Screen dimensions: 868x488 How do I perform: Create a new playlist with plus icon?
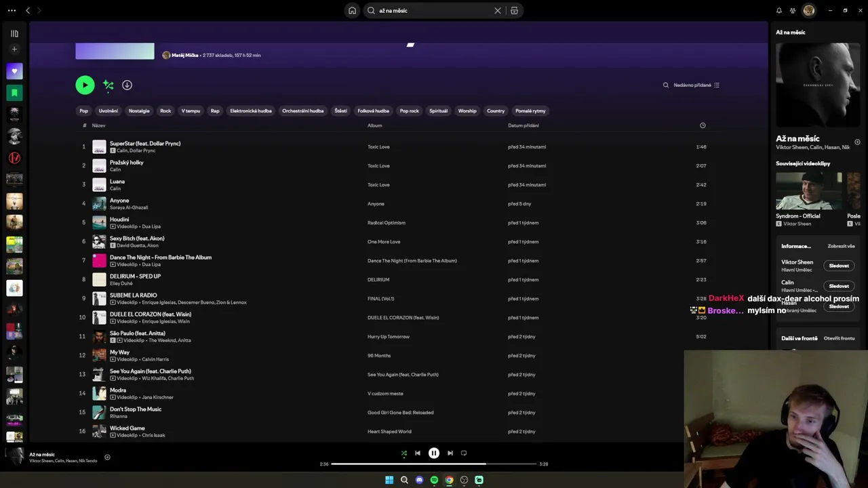tap(14, 49)
